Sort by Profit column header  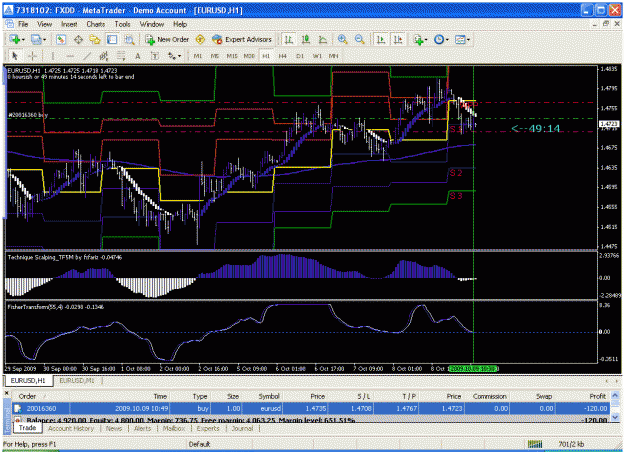pos(597,396)
